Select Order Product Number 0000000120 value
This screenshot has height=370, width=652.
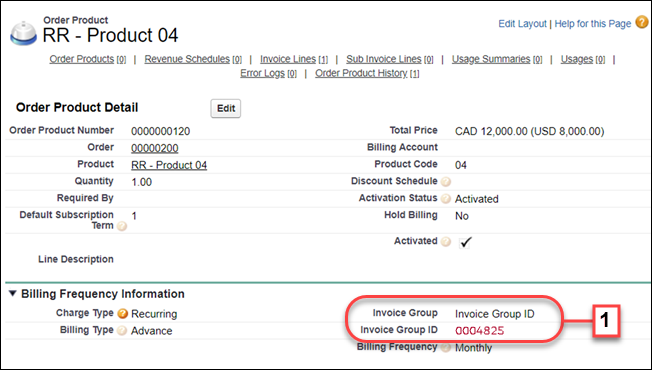(161, 131)
